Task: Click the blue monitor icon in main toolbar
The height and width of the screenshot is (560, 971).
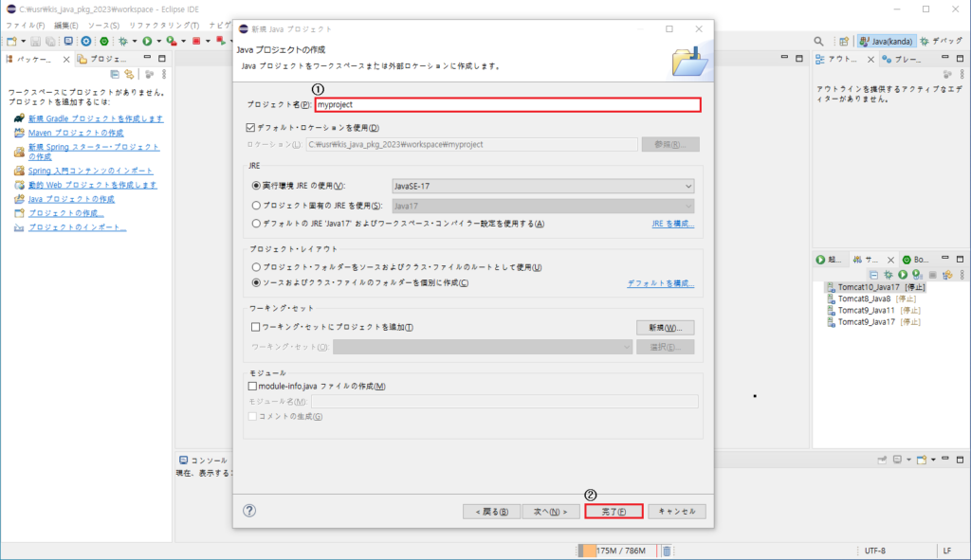Action: click(68, 42)
